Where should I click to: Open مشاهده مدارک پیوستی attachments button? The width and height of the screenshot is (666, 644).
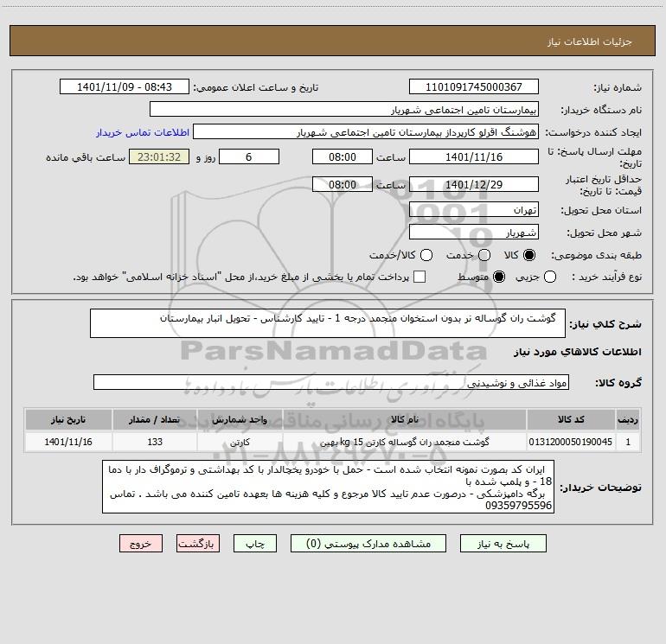368,544
